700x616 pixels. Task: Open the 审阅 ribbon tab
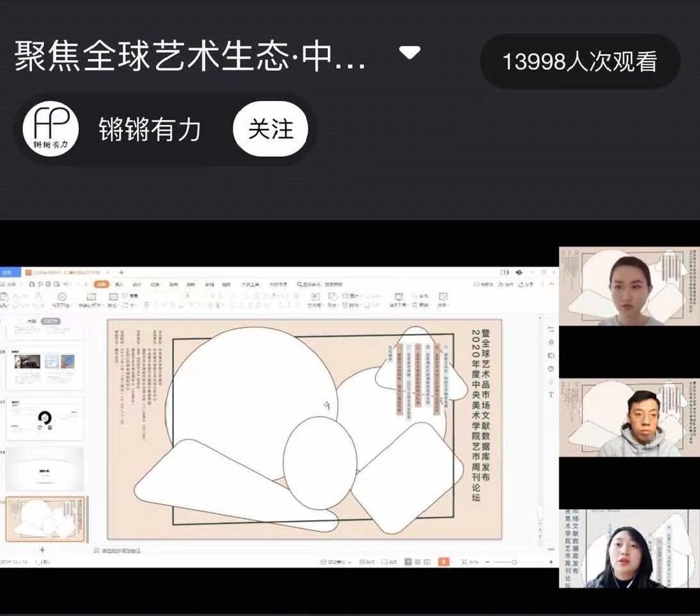coord(210,285)
